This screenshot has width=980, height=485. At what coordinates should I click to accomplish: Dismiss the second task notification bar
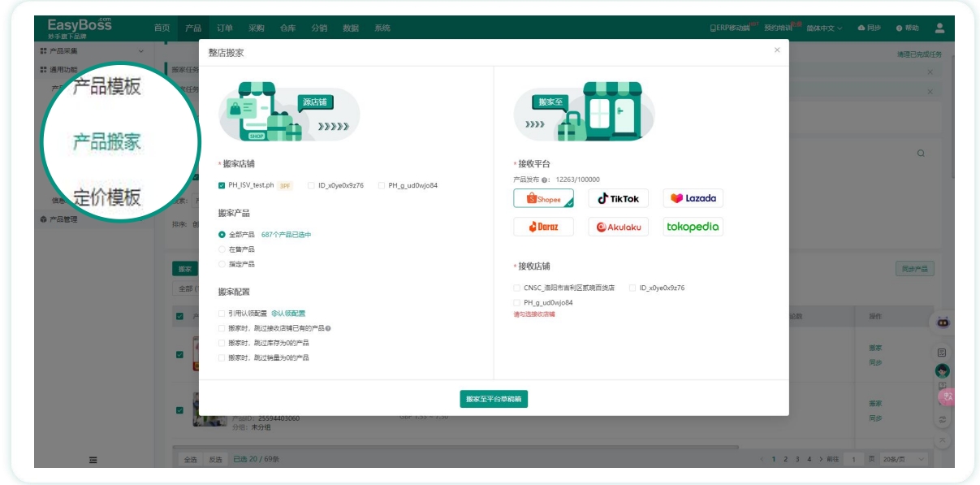coord(930,92)
